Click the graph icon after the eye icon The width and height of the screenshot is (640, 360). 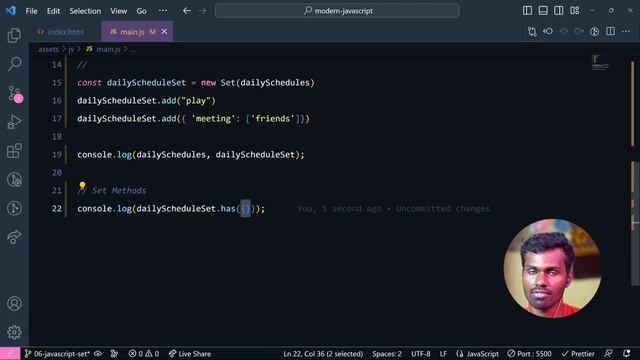tap(114, 354)
